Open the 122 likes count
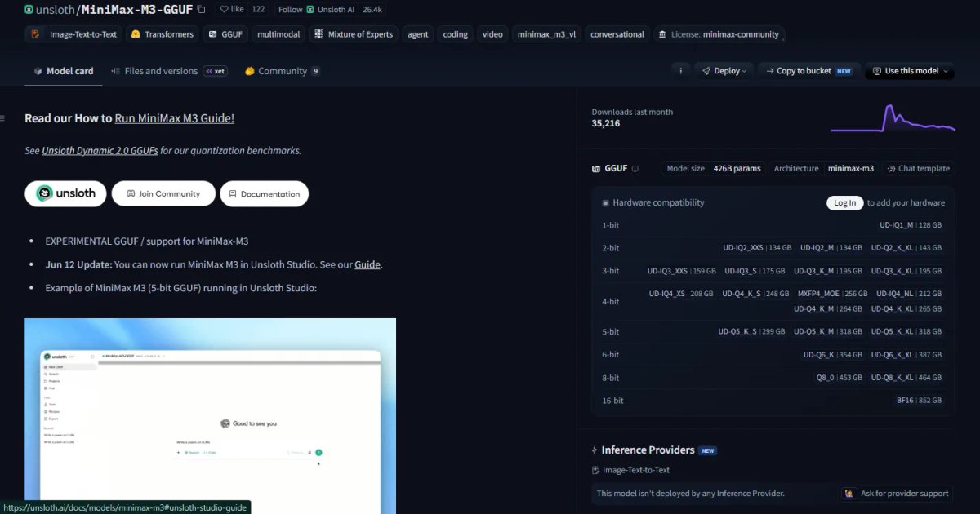Screen dimensions: 980x514 click(x=259, y=10)
